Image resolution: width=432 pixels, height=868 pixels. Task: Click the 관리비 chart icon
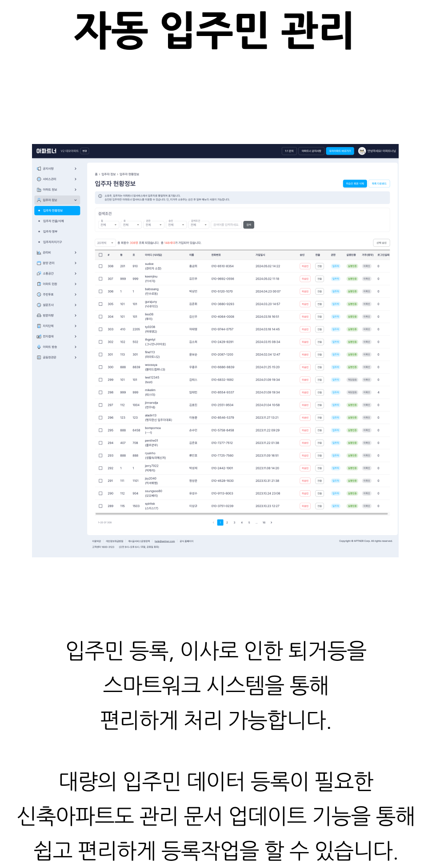click(39, 252)
